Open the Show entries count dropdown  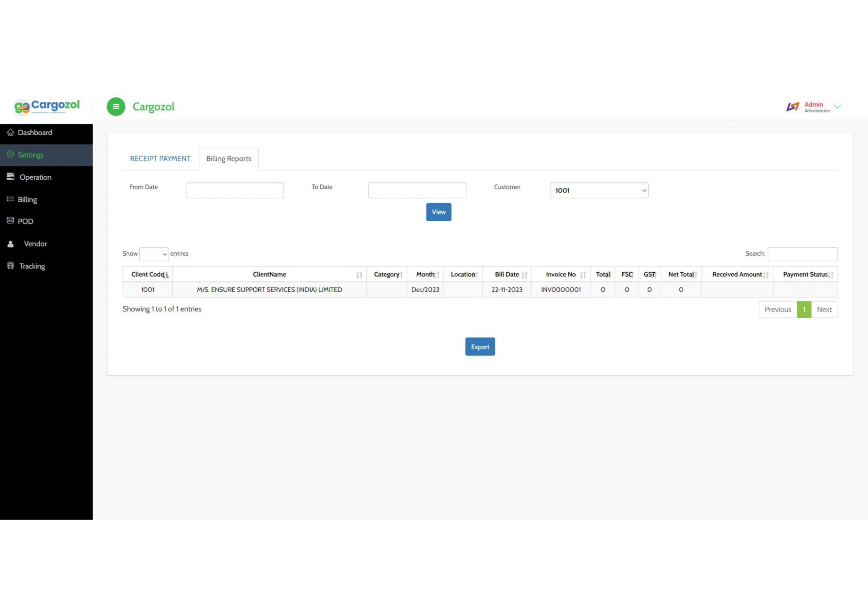point(154,254)
